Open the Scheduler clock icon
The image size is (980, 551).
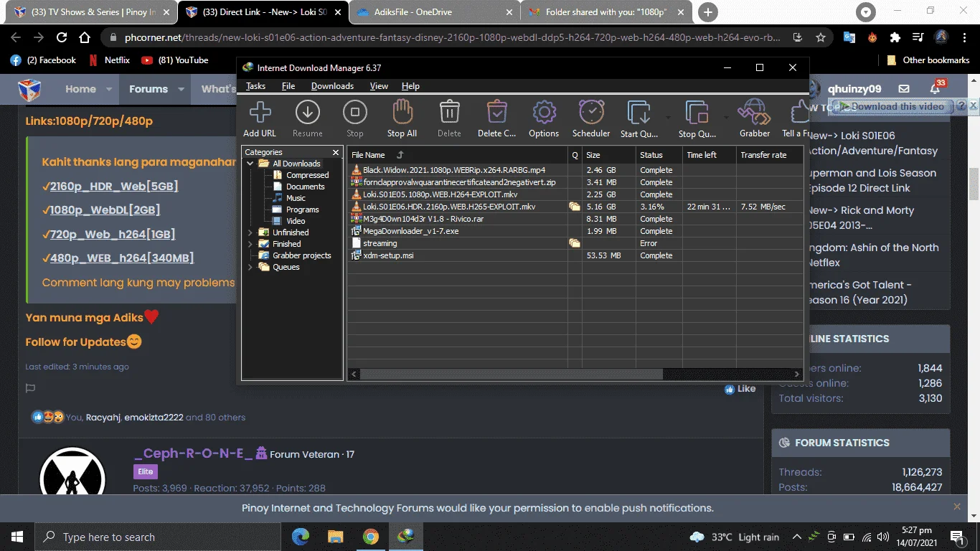click(591, 113)
